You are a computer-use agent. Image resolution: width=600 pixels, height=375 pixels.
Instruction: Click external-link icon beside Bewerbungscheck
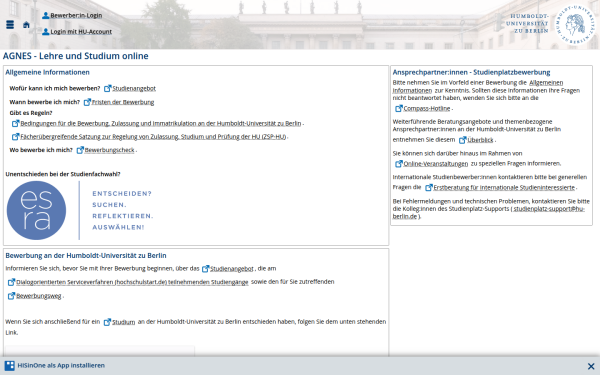coord(80,150)
